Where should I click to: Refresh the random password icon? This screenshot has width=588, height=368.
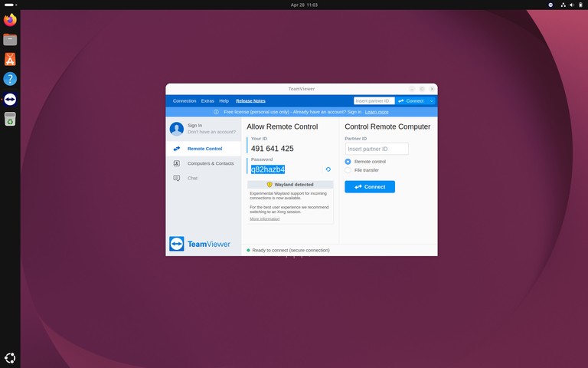tap(328, 169)
